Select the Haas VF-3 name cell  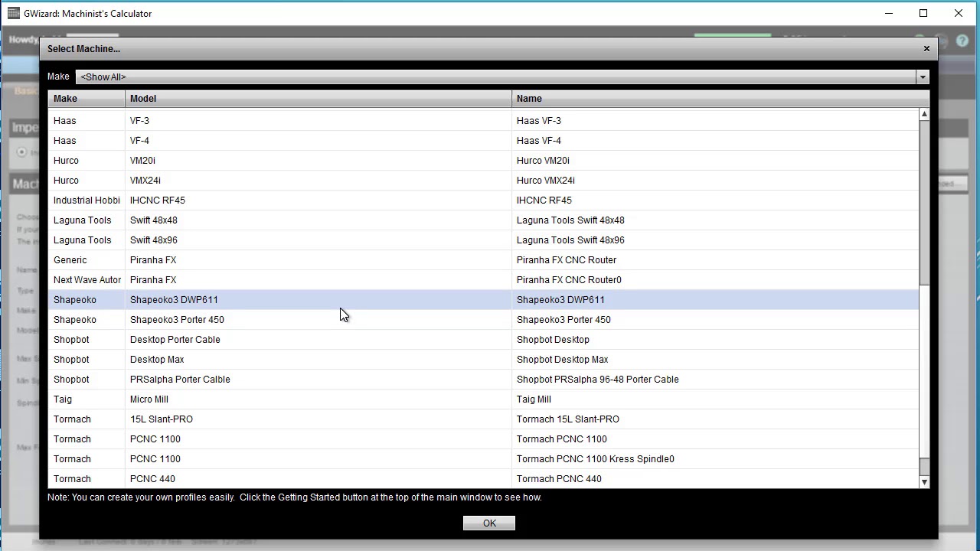pos(715,121)
